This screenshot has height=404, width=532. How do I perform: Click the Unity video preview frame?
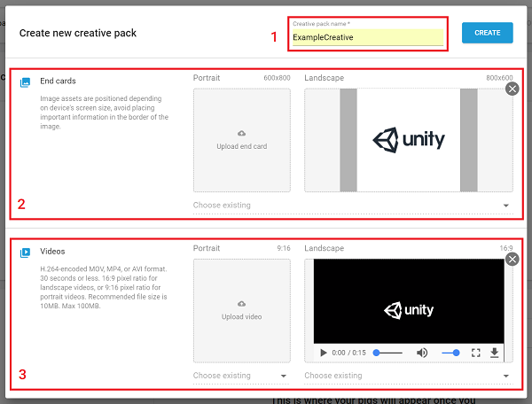coord(408,306)
